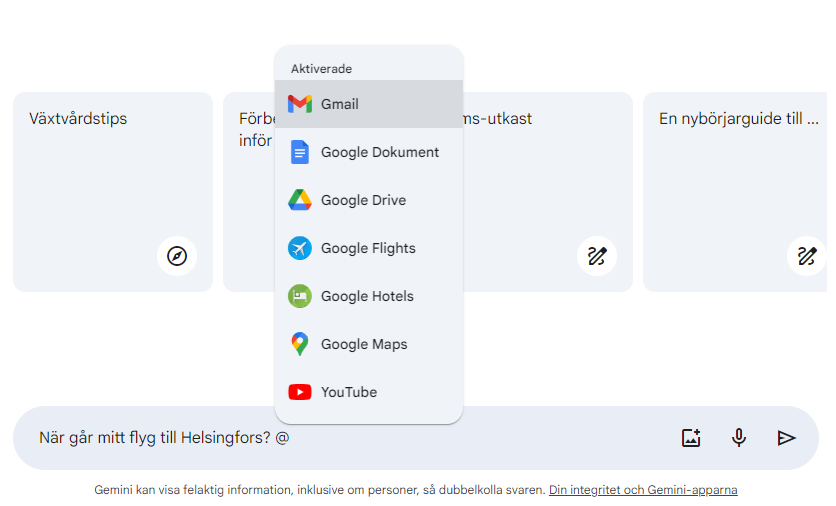Choose Google Drive in the menu
The height and width of the screenshot is (506, 836).
click(x=363, y=200)
